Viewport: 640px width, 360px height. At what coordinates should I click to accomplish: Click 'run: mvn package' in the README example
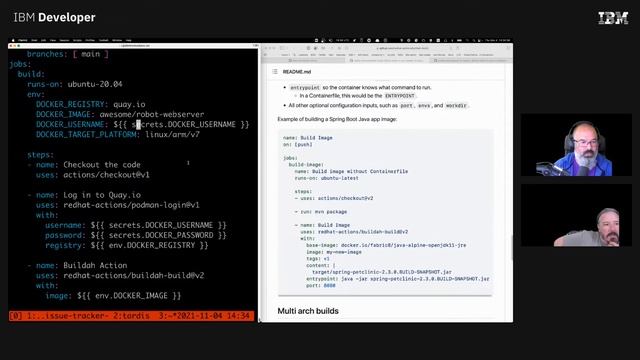(x=324, y=212)
